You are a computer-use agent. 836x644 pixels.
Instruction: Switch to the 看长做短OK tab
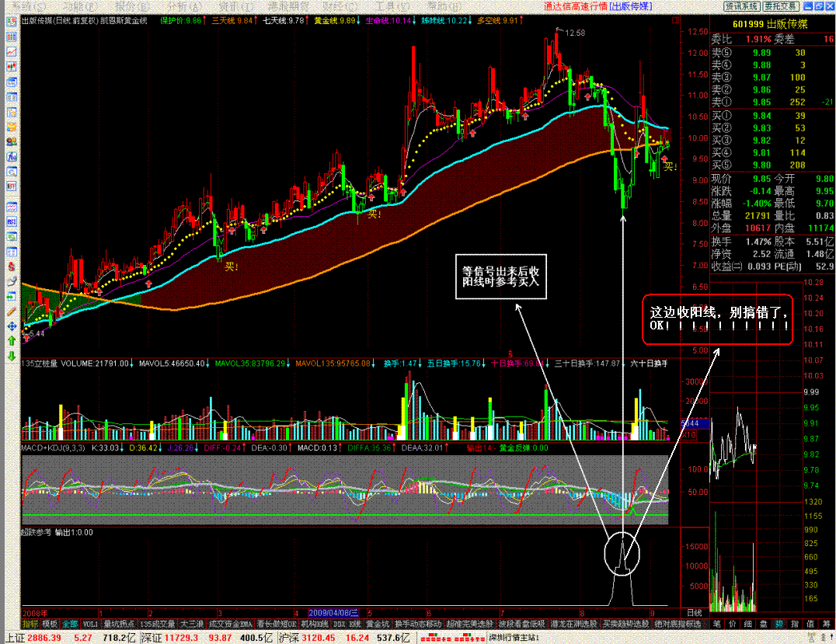277,624
